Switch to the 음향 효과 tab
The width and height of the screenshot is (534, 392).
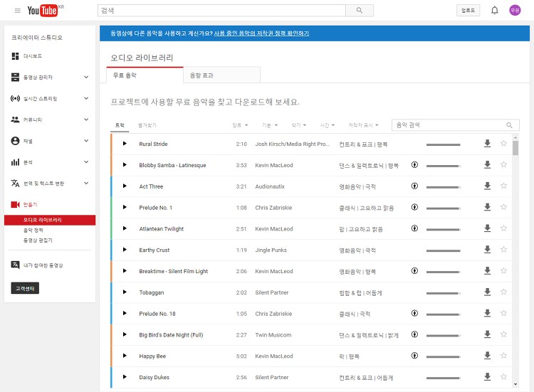tap(221, 75)
